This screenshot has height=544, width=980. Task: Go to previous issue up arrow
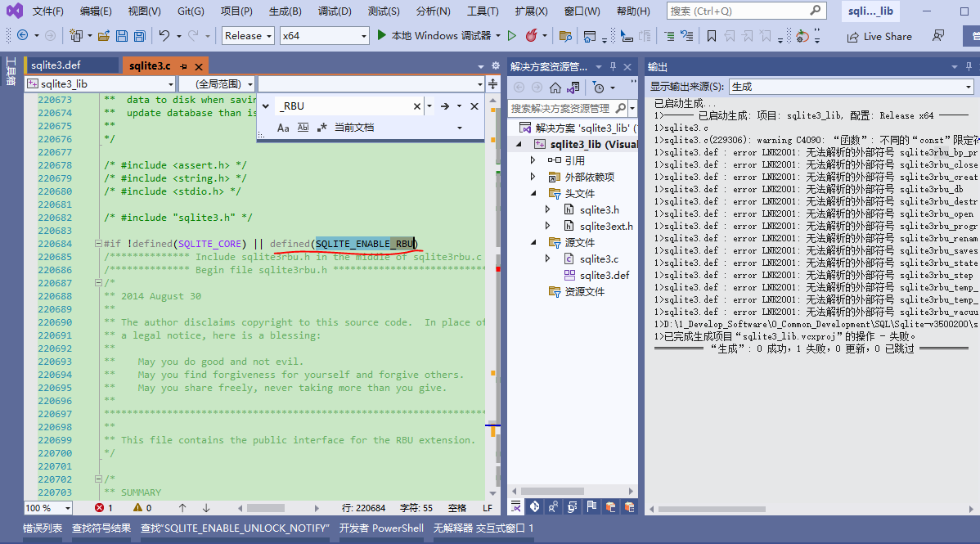pyautogui.click(x=182, y=508)
